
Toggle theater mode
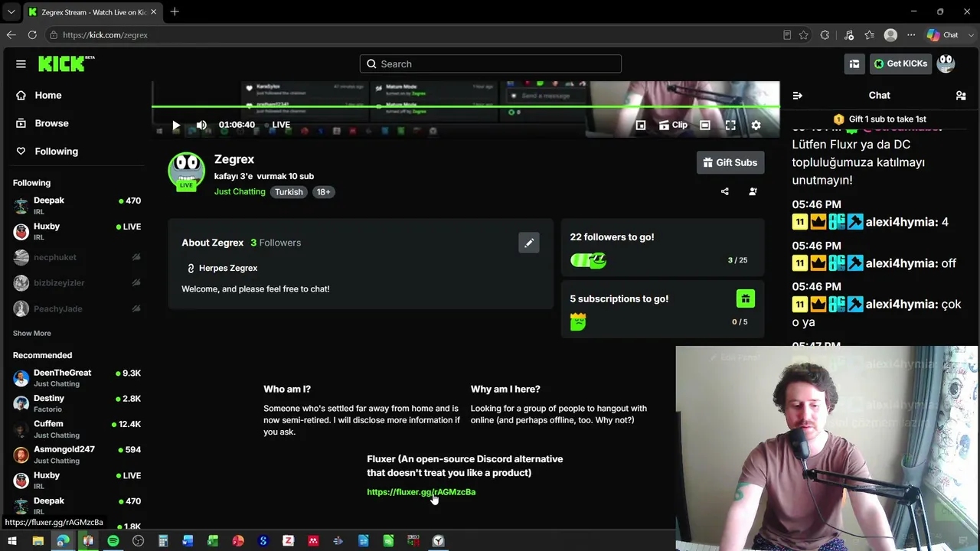pos(705,125)
